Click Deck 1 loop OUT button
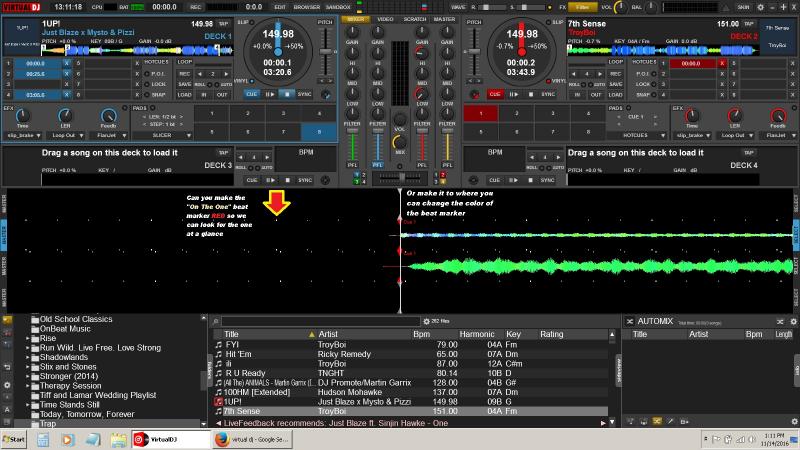 (x=222, y=95)
